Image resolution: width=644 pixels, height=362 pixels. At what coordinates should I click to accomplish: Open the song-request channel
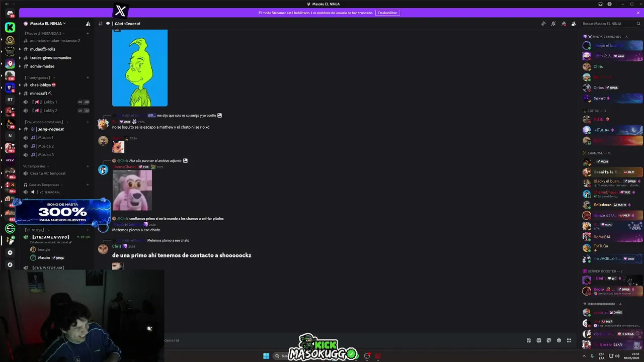(x=55, y=129)
